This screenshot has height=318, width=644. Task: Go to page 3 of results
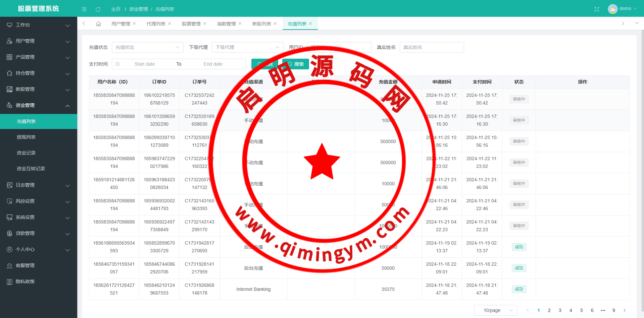(x=560, y=310)
